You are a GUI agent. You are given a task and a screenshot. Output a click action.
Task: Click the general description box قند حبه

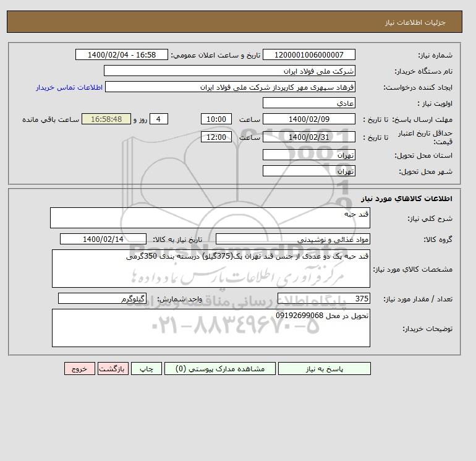coord(210,218)
